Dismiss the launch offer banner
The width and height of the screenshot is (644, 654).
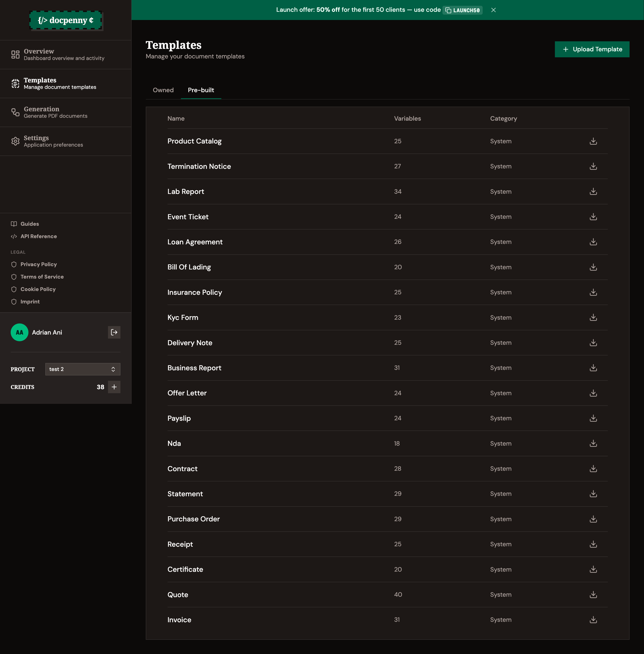click(x=493, y=10)
